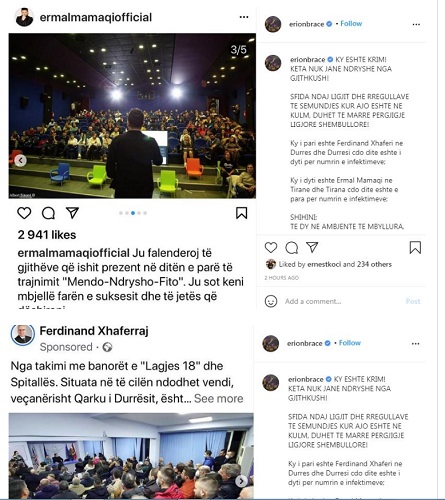This screenshot has width=445, height=500.
Task: Open comments on the ermalmamaqiofficial post
Action: [48, 213]
